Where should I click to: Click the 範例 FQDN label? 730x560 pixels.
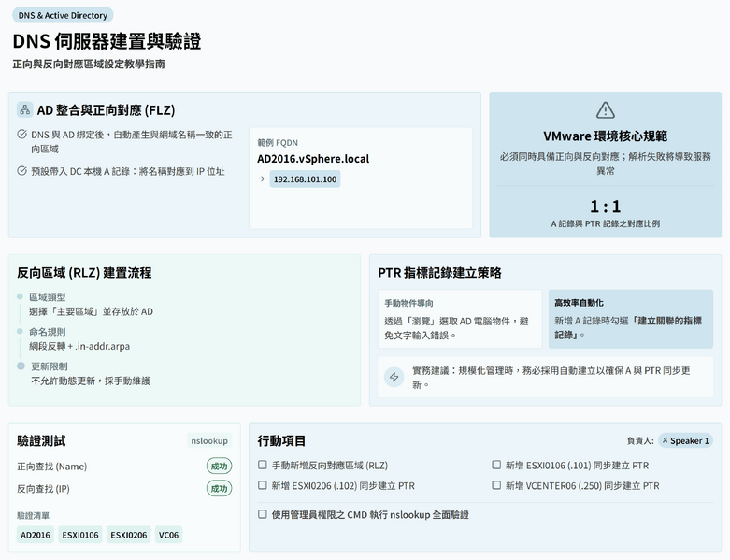278,142
